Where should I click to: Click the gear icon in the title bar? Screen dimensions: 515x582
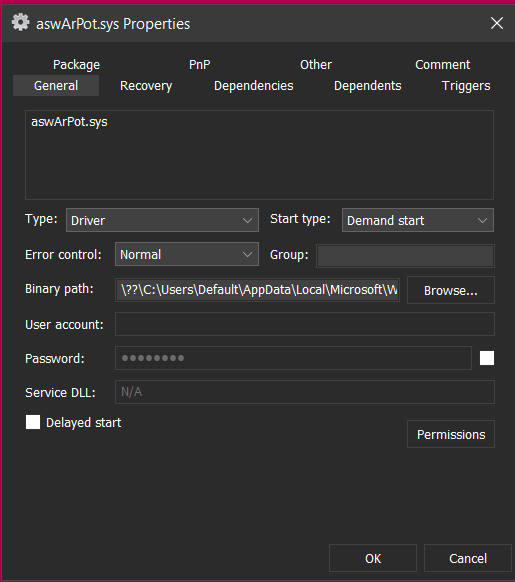pyautogui.click(x=20, y=23)
